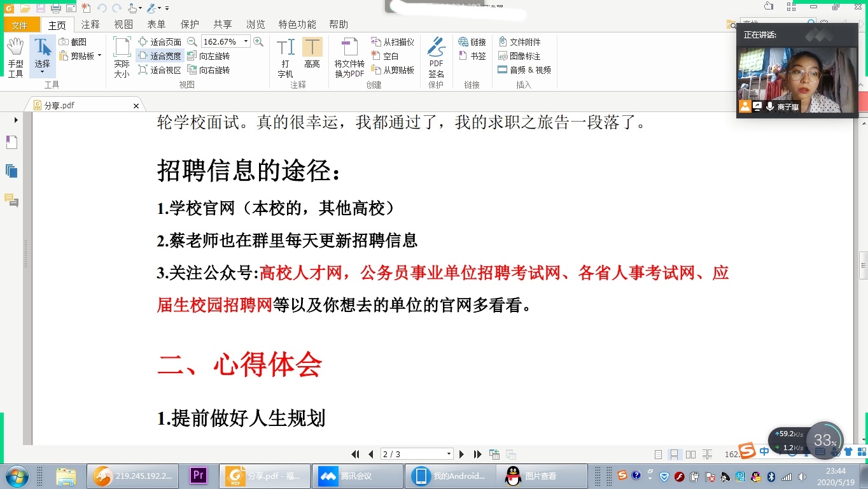Screen dimensions: 868x489
Task: Open the bookmarks panel in left sidebar
Action: click(11, 141)
